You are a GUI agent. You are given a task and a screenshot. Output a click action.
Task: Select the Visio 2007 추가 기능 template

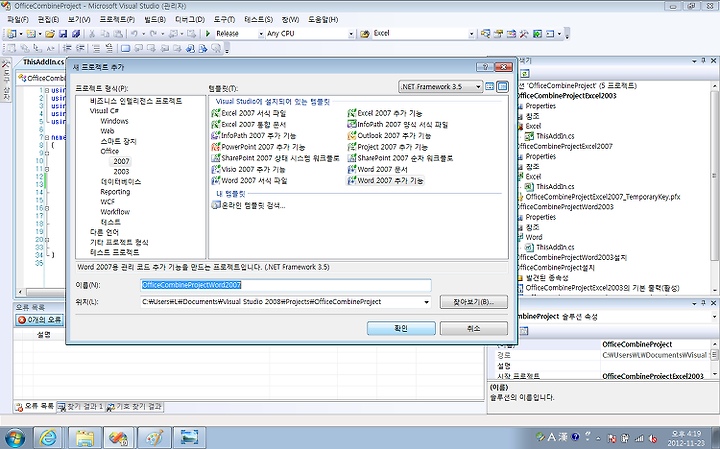point(248,169)
